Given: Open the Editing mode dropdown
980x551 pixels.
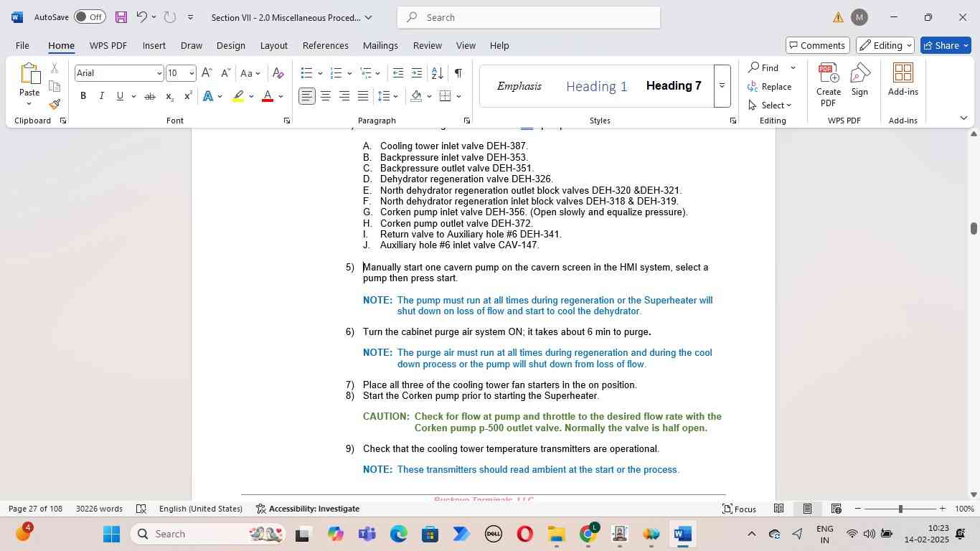Looking at the screenshot, I should pyautogui.click(x=885, y=45).
